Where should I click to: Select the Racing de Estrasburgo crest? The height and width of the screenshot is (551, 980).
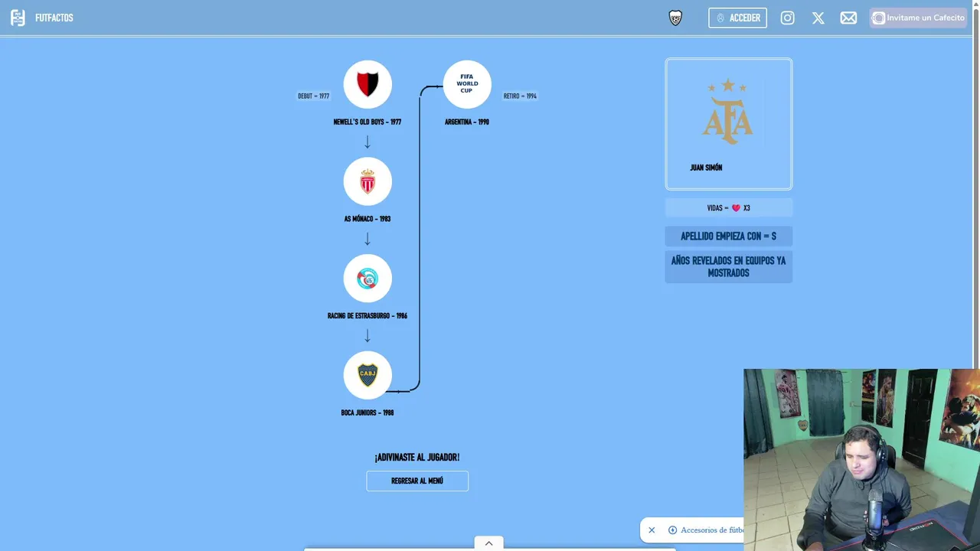click(367, 279)
